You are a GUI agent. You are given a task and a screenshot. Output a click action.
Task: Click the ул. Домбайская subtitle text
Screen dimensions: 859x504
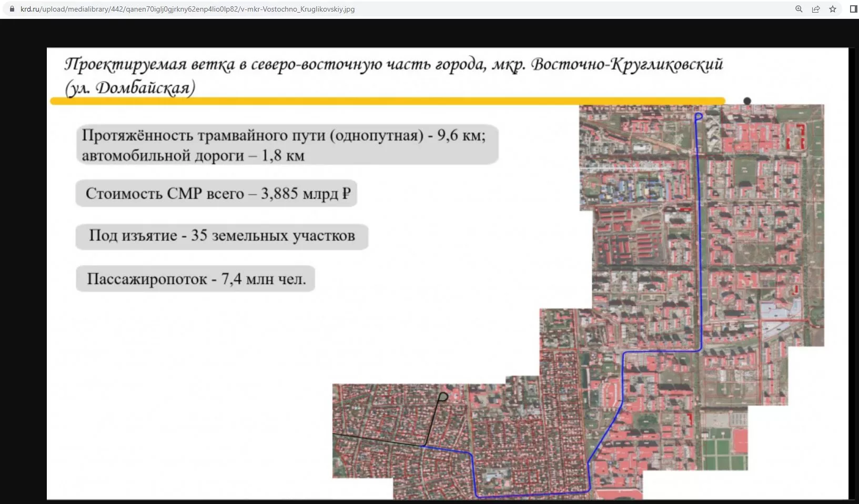(x=130, y=88)
